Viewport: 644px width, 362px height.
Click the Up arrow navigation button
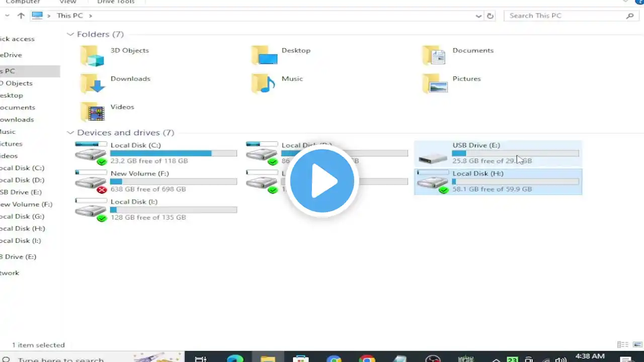coord(21,16)
